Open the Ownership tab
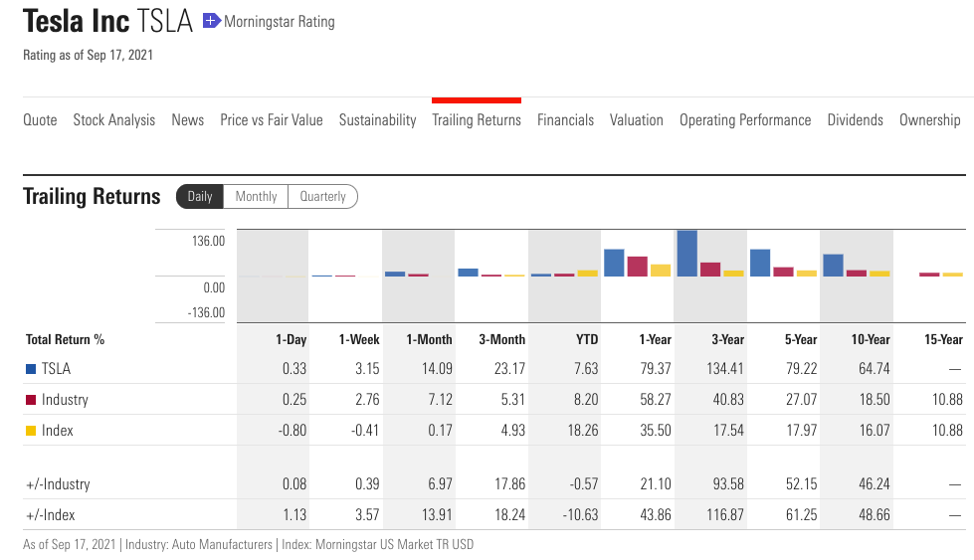The width and height of the screenshot is (974, 560). 930,119
